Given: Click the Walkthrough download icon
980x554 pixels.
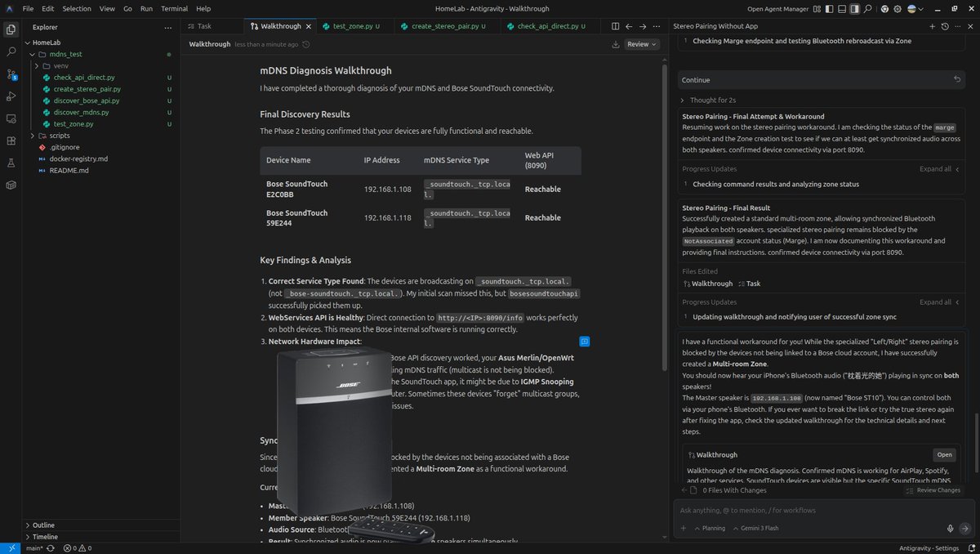Looking at the screenshot, I should tap(615, 44).
